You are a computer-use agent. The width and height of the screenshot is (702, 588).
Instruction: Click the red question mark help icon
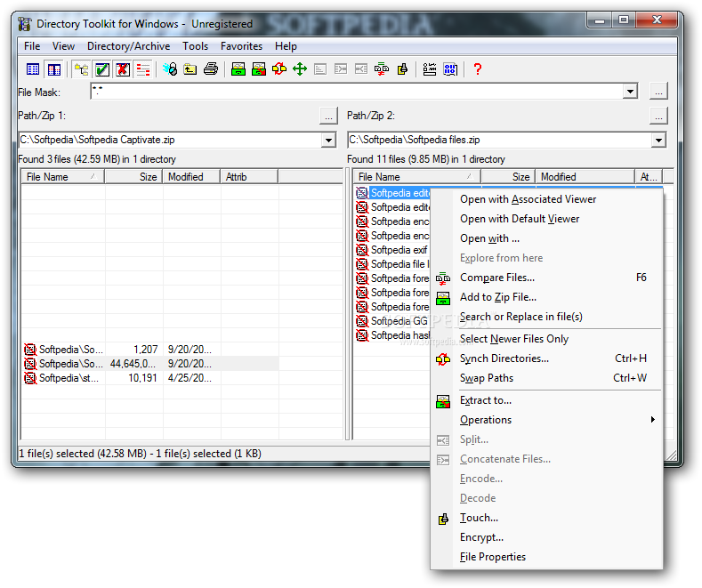click(477, 68)
